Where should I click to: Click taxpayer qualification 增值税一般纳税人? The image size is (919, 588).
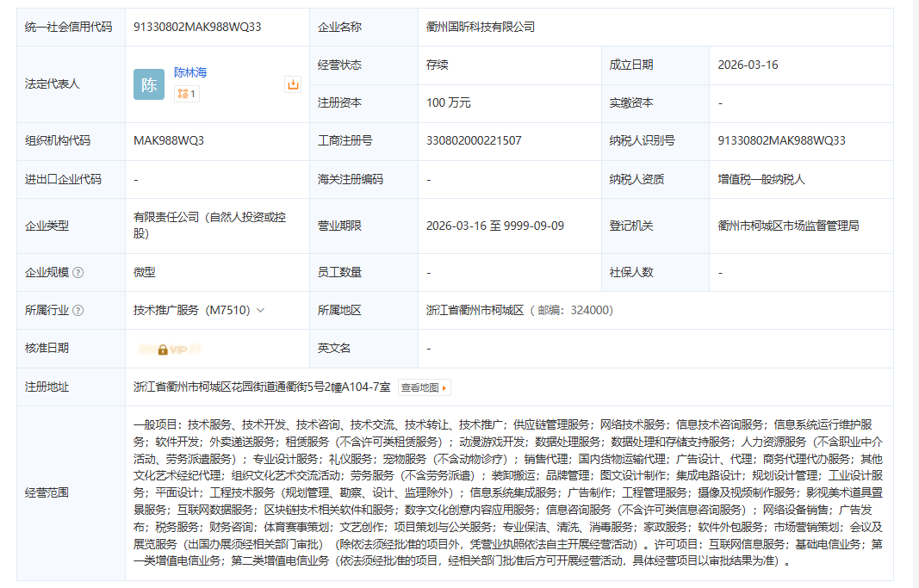(761, 179)
